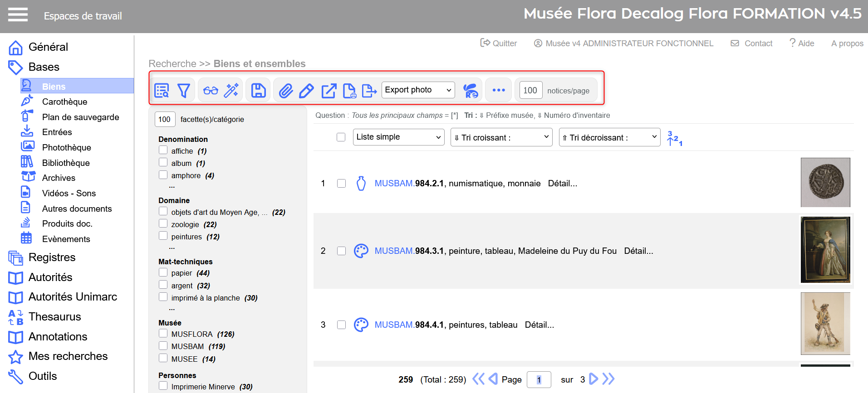Open the Export photo dropdown
The height and width of the screenshot is (393, 868).
[418, 90]
